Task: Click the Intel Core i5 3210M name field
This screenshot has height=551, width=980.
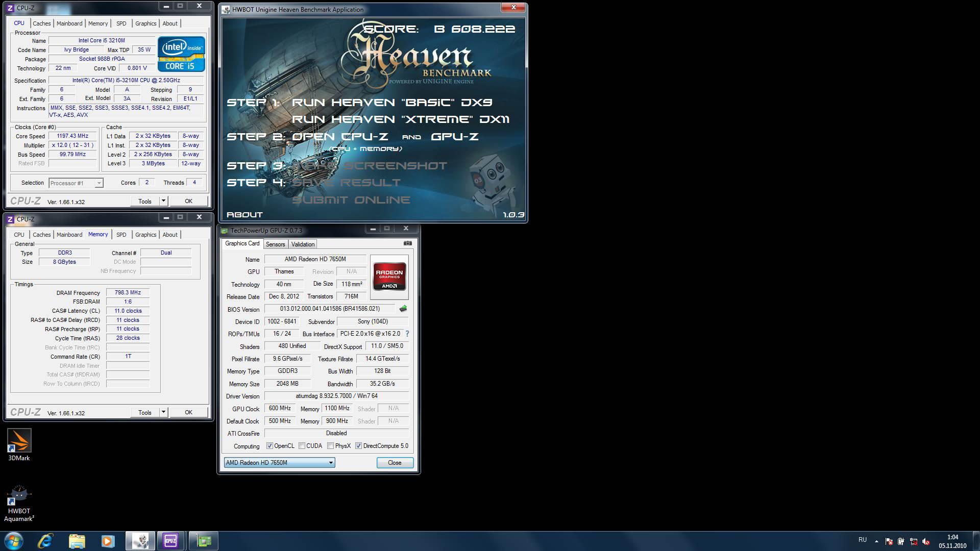Action: (x=102, y=41)
